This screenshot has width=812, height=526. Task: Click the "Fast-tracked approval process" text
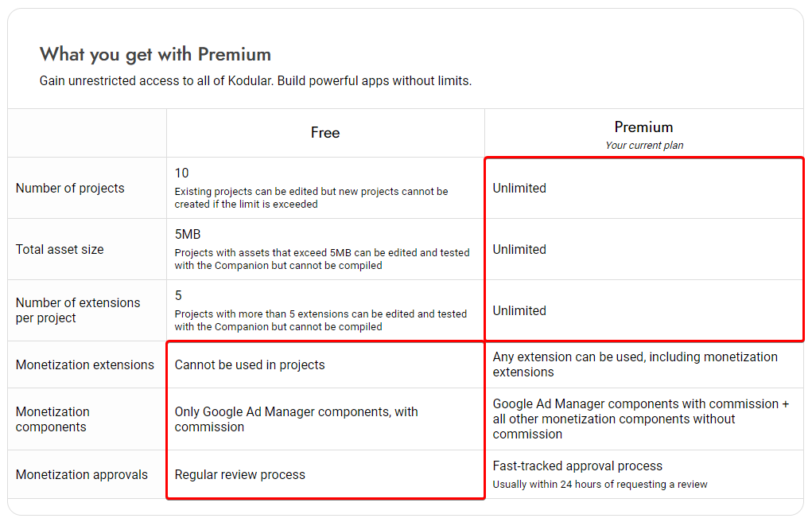tap(577, 466)
